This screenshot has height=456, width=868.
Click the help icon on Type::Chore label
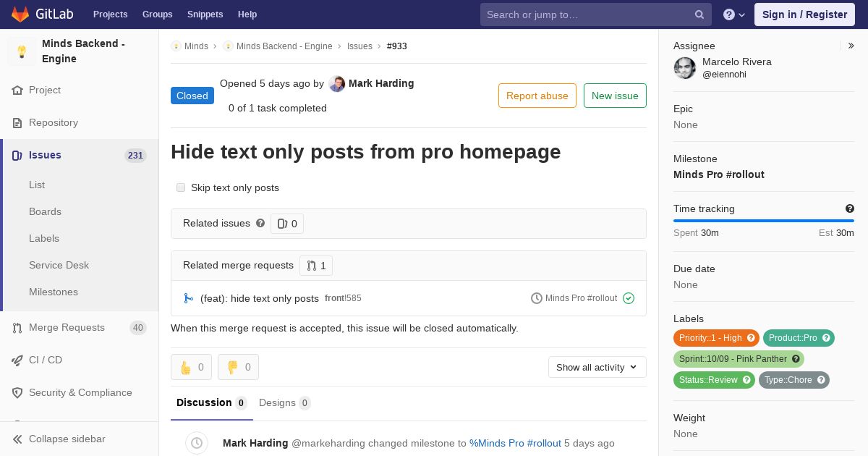pos(821,380)
